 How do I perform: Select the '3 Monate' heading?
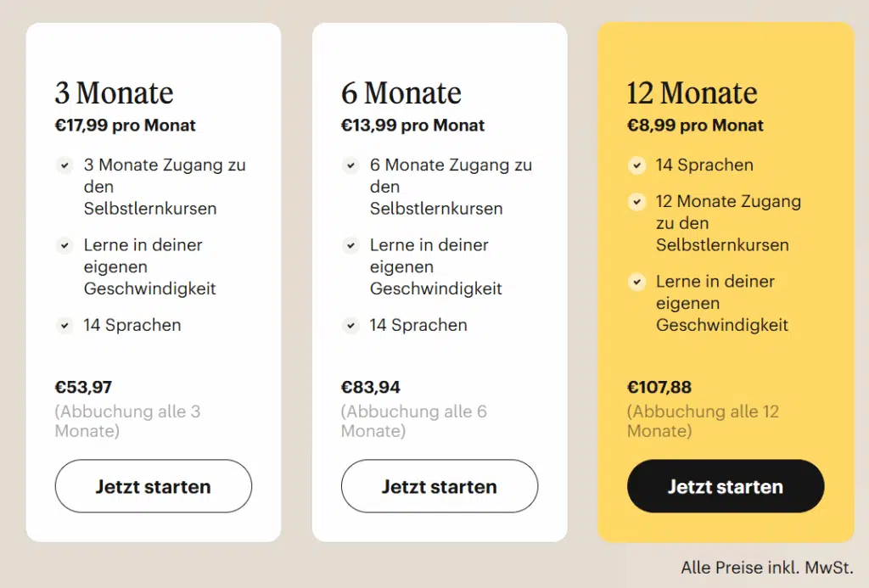[x=115, y=92]
